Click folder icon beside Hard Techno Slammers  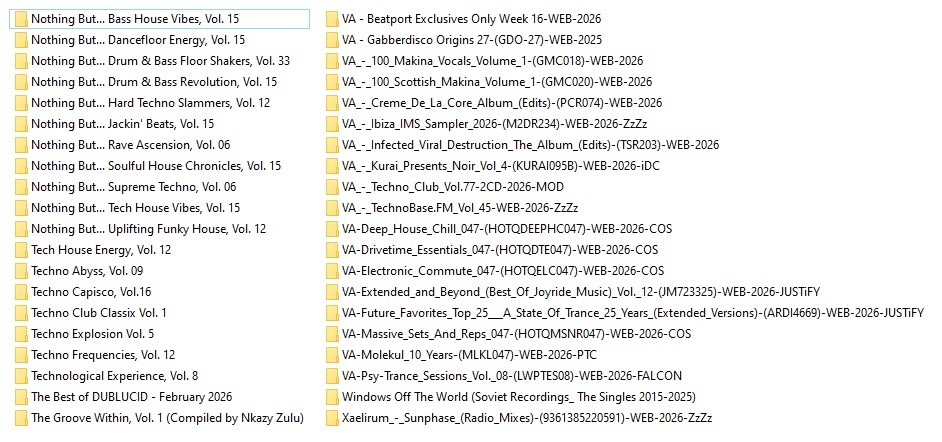[21, 103]
